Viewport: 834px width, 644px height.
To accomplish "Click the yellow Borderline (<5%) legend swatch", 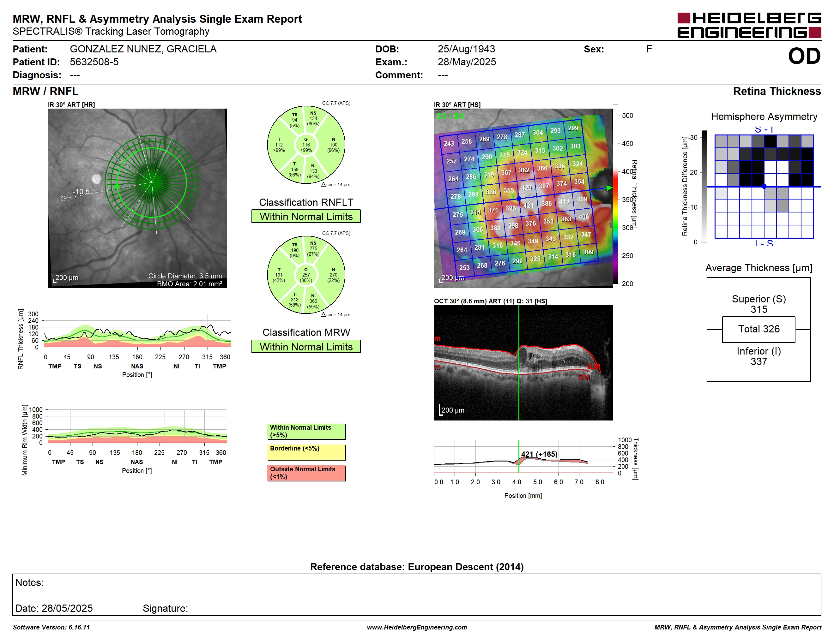I will tap(306, 452).
